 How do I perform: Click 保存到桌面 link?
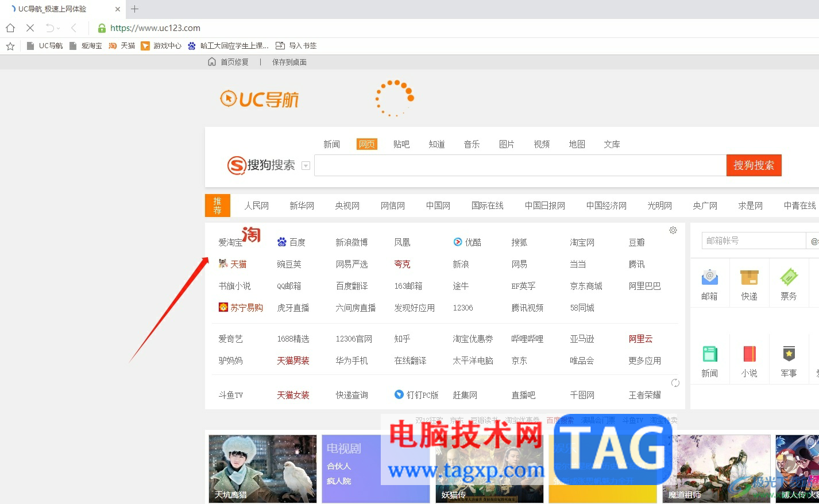[289, 62]
